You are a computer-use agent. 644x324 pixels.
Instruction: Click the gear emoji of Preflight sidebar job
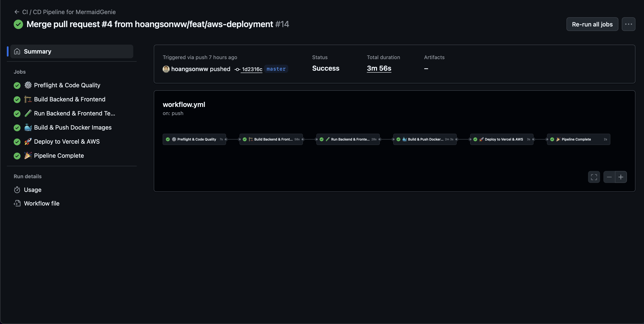[28, 85]
